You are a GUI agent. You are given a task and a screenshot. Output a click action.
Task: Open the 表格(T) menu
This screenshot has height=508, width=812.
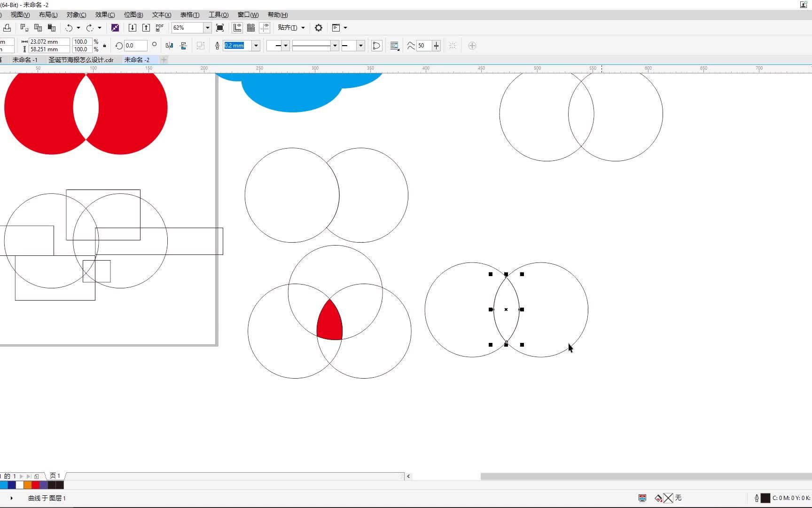pyautogui.click(x=190, y=15)
